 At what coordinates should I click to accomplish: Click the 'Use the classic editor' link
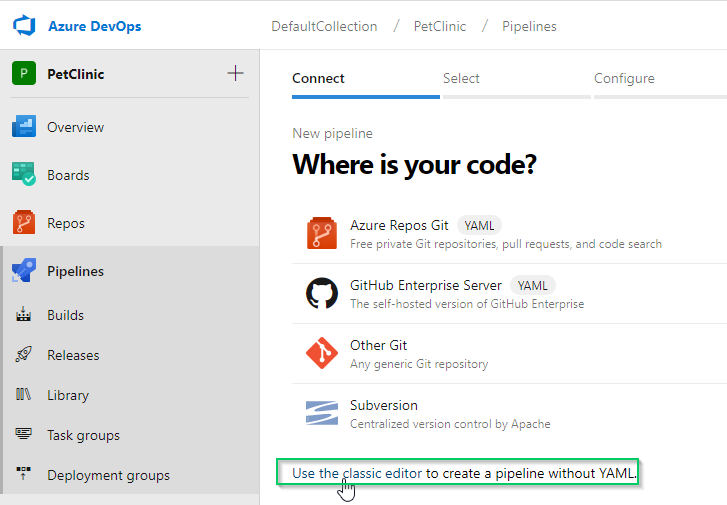click(x=464, y=473)
